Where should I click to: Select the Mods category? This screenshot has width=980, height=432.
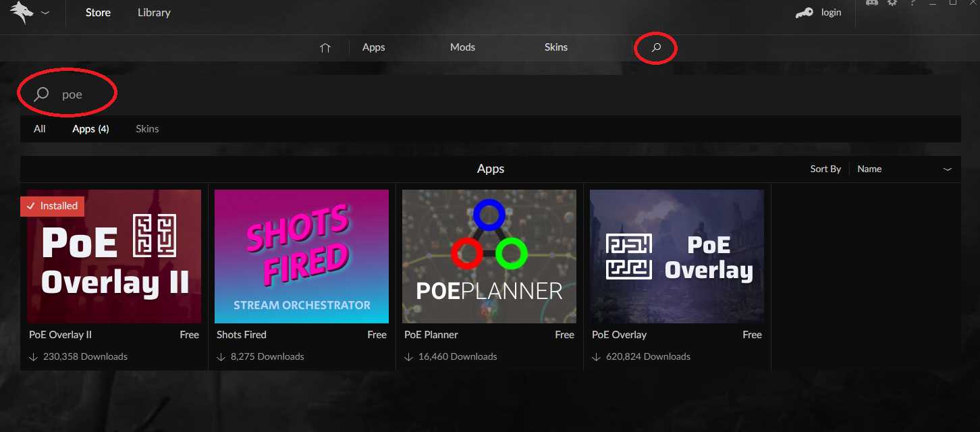pyautogui.click(x=462, y=47)
